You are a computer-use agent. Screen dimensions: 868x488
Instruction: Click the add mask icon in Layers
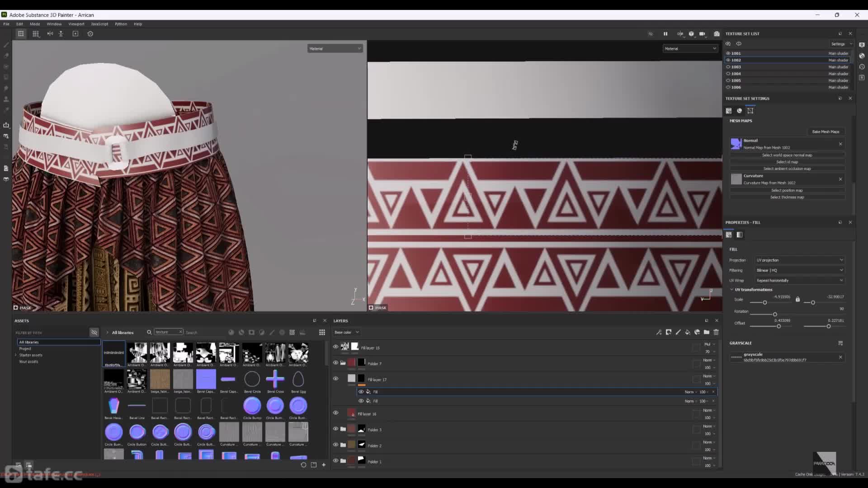[669, 332]
